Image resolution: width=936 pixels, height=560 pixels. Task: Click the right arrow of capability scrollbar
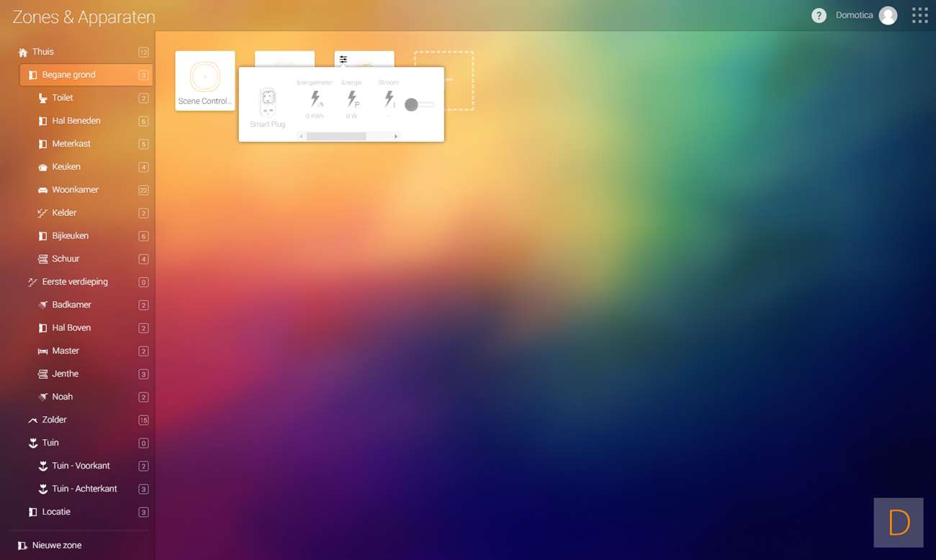pos(396,136)
